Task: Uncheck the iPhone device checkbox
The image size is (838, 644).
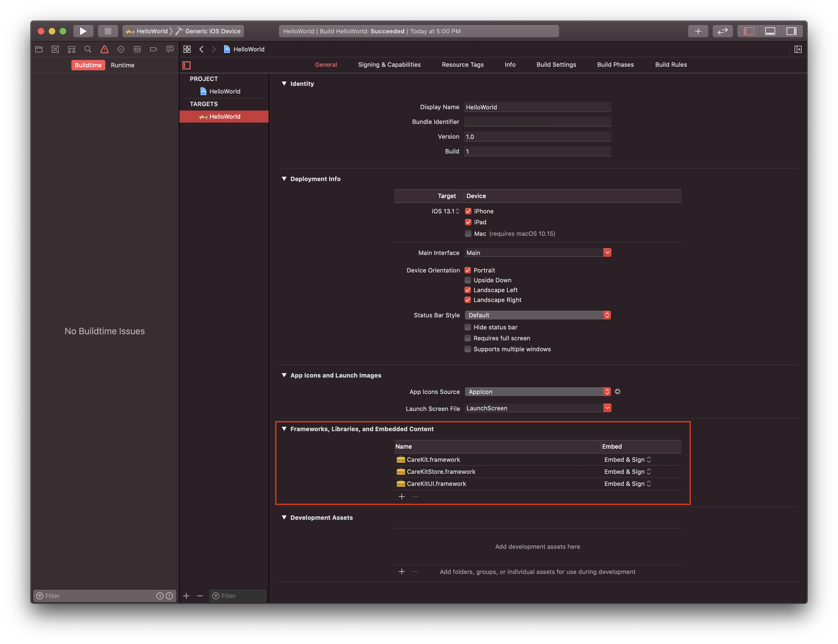Action: point(468,211)
